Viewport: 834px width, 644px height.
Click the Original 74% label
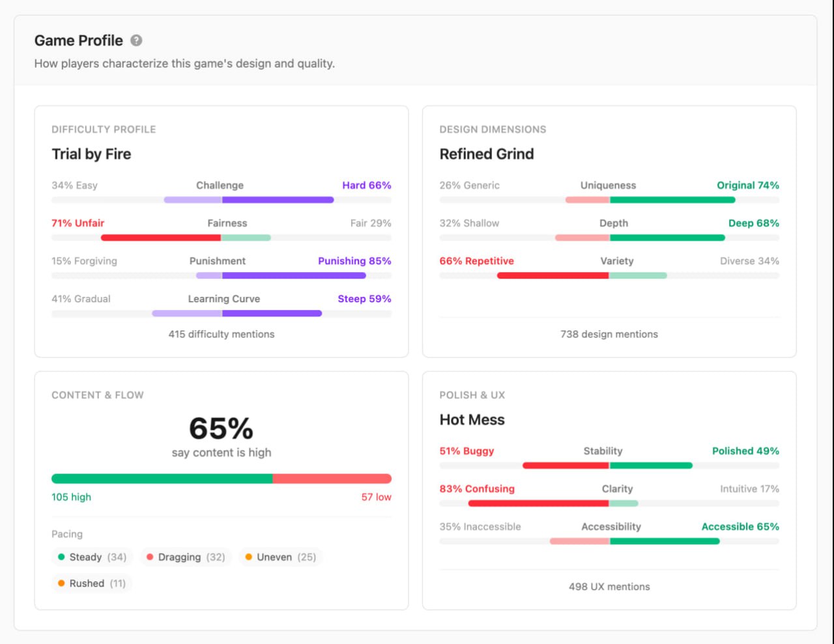[x=747, y=186]
